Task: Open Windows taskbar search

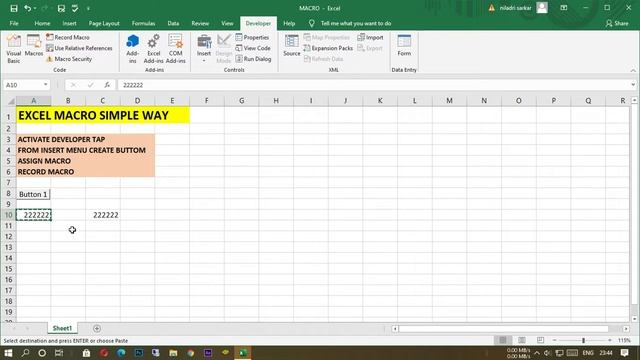Action: [25, 353]
